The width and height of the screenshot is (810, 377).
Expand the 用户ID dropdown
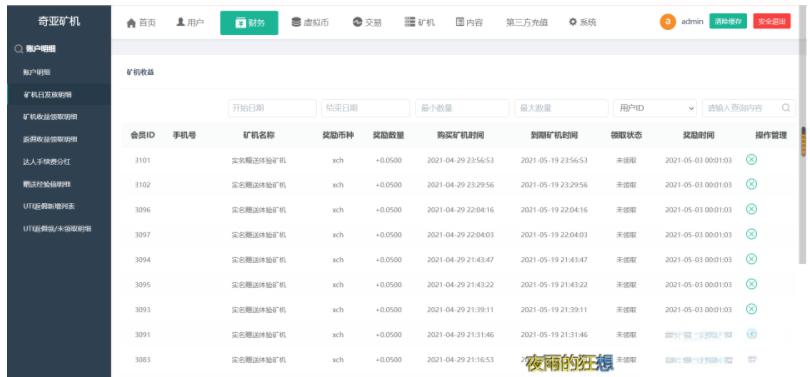click(655, 108)
